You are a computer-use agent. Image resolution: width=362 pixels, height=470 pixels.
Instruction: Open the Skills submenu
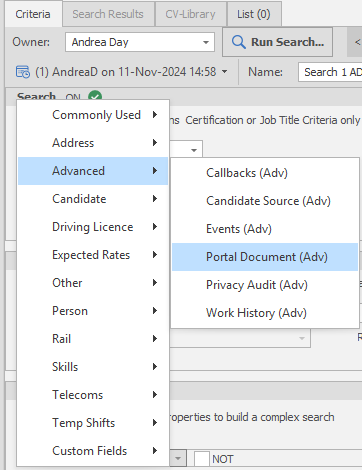pyautogui.click(x=93, y=367)
